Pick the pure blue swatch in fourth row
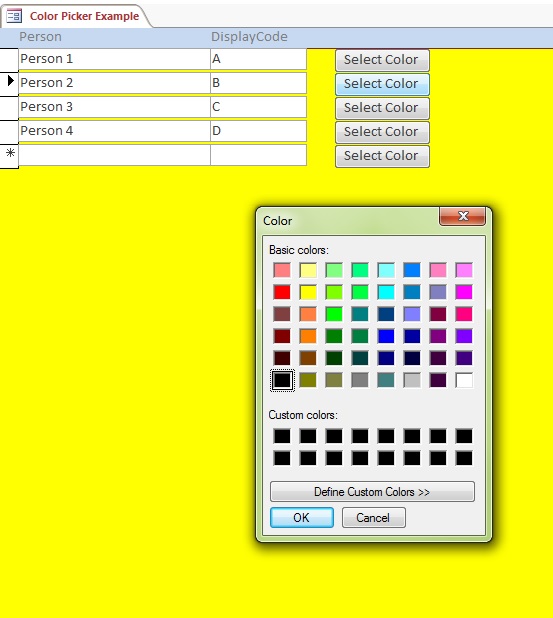This screenshot has width=553, height=618. (x=386, y=336)
